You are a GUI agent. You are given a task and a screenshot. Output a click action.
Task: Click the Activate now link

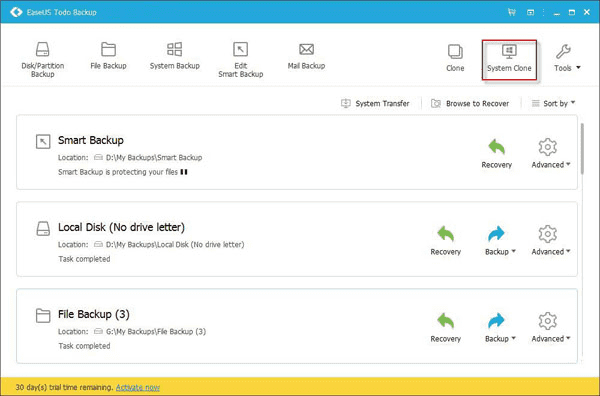tap(138, 387)
